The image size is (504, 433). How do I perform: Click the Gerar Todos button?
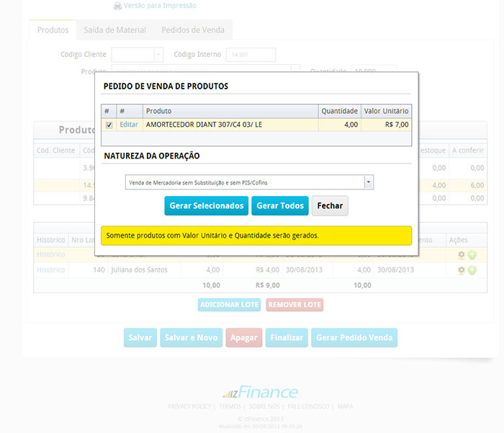tap(280, 205)
